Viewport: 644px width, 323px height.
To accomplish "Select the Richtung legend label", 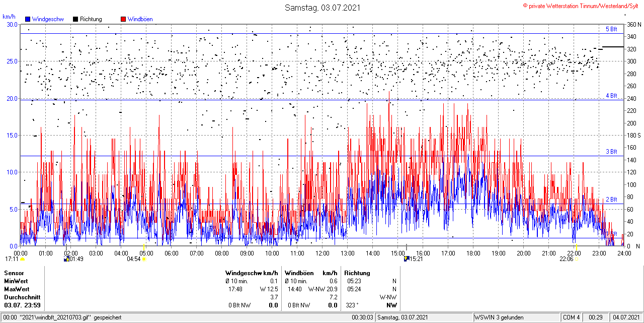I will coord(91,19).
